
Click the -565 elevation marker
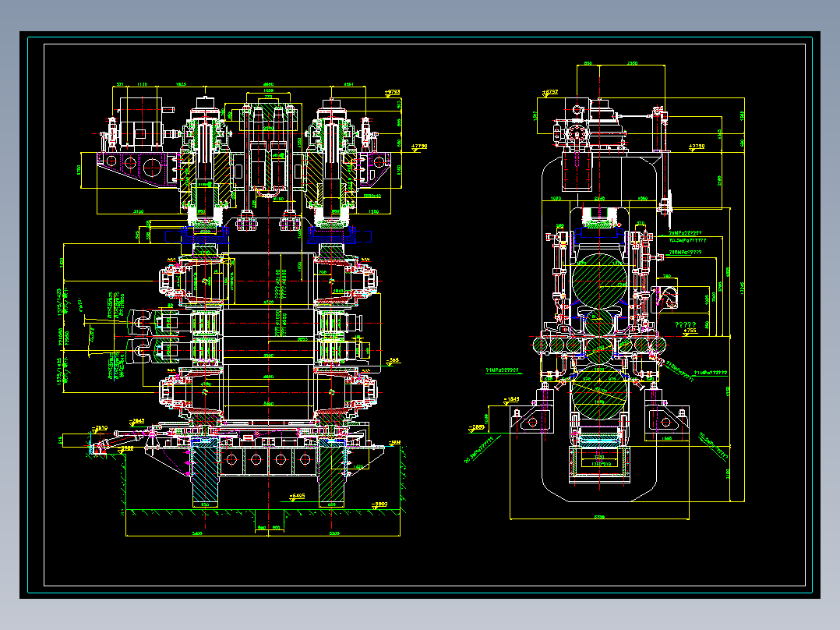pyautogui.click(x=394, y=360)
